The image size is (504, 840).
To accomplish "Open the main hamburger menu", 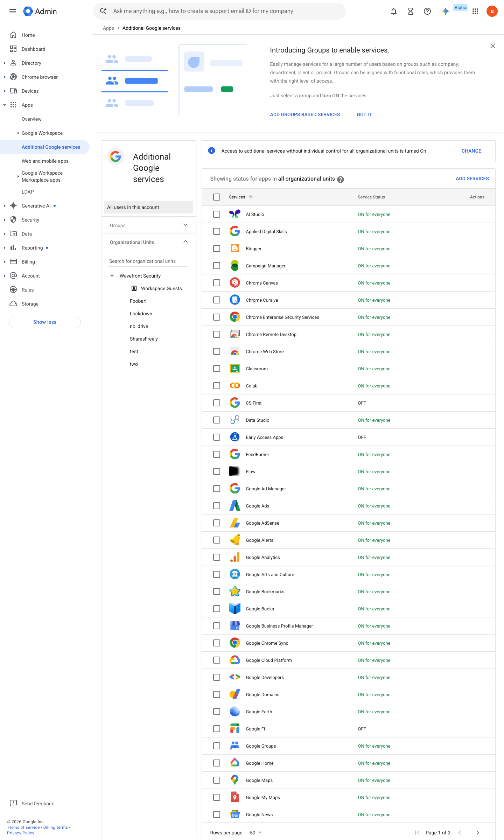I will 13,11.
